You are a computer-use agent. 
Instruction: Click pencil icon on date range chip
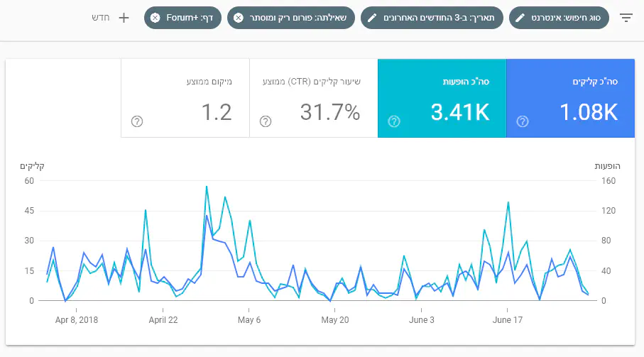pyautogui.click(x=372, y=18)
